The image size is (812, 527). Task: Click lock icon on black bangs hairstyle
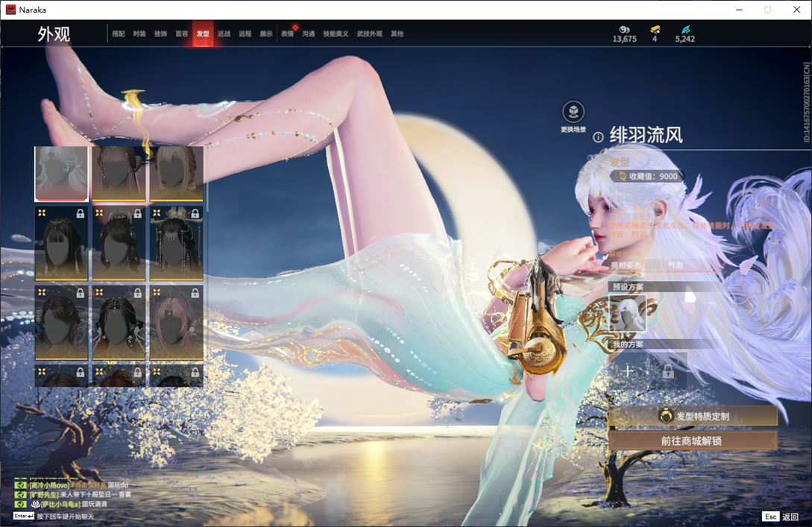pos(81,213)
